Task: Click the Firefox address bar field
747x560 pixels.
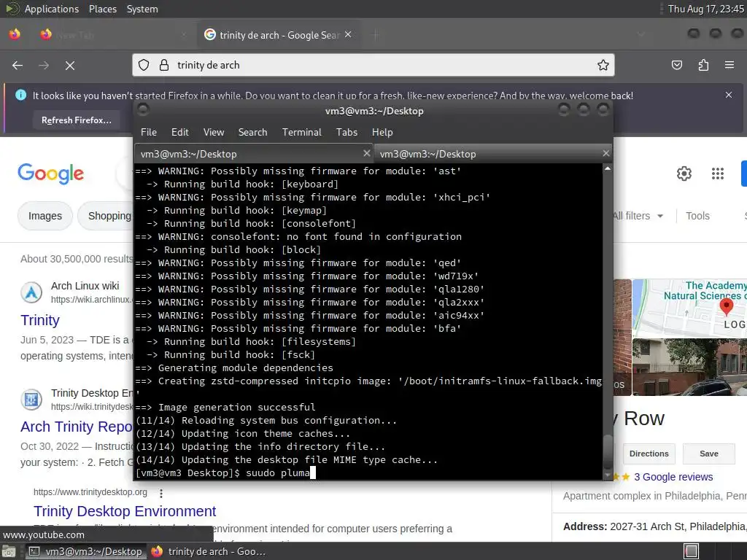Action: pyautogui.click(x=373, y=65)
